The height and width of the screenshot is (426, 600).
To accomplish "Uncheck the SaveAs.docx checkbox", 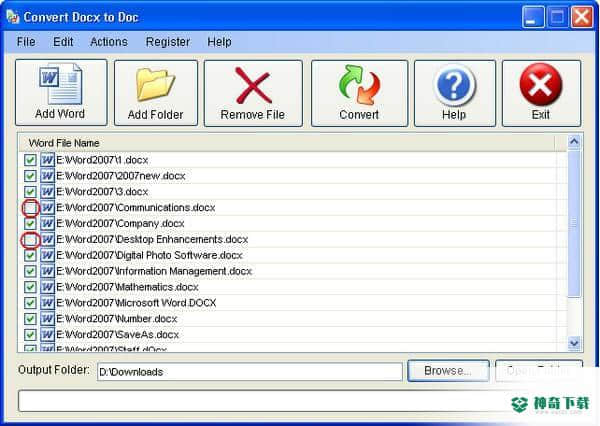I will (30, 335).
